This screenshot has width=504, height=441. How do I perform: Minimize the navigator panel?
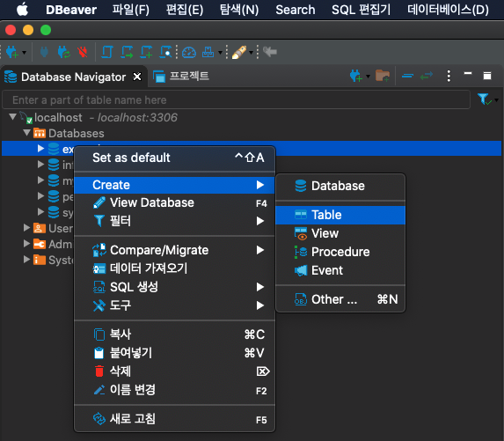(x=468, y=74)
